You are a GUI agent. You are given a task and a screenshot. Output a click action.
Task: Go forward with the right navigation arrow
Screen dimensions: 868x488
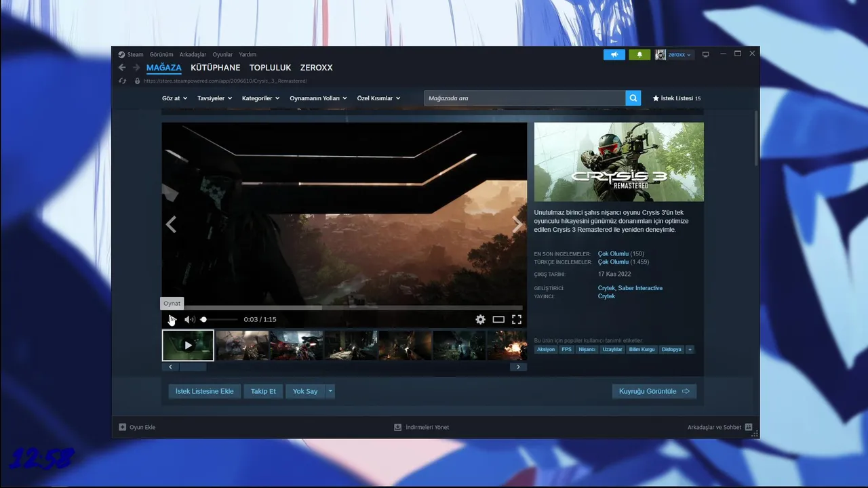[136, 68]
